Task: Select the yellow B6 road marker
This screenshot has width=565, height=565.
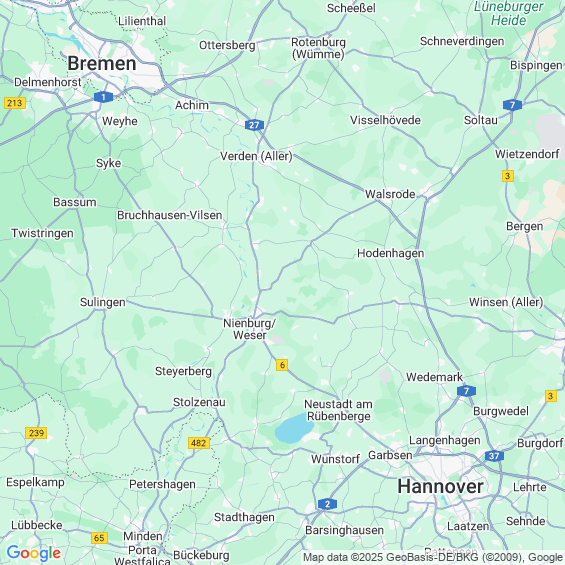Action: pos(282,365)
